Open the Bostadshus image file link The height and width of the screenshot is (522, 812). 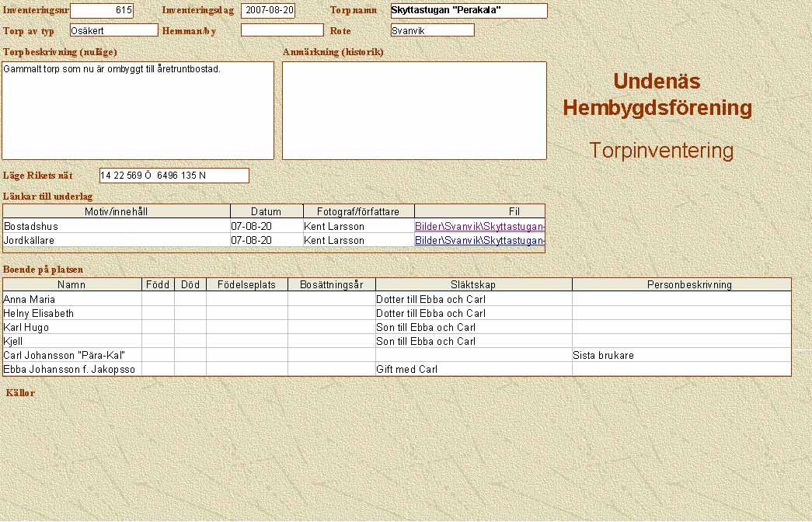479,226
